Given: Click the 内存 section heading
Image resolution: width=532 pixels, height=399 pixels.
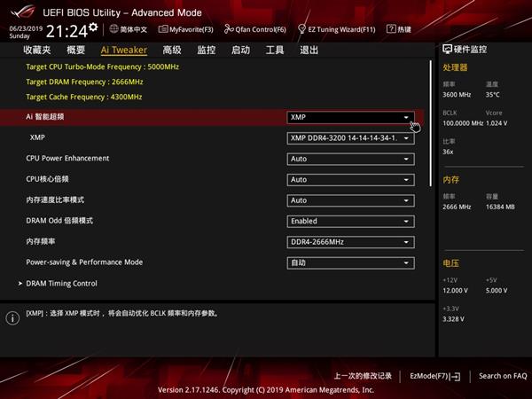Looking at the screenshot, I should coord(450,179).
